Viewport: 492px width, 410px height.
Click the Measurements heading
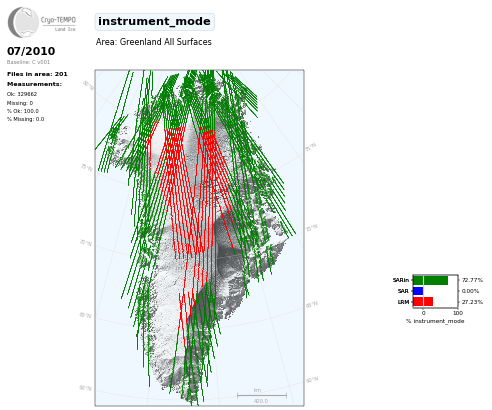click(34, 84)
